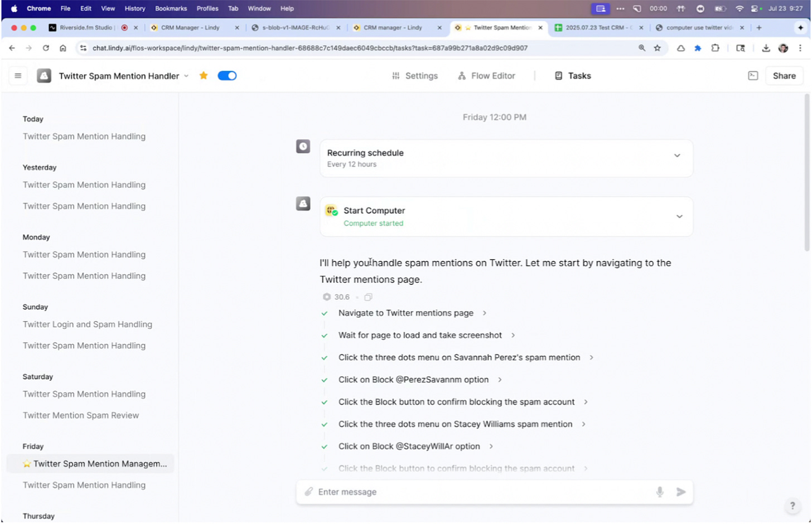Click the Friday 12:00 PM timestamp
Image resolution: width=812 pixels, height=524 pixels.
[494, 118]
